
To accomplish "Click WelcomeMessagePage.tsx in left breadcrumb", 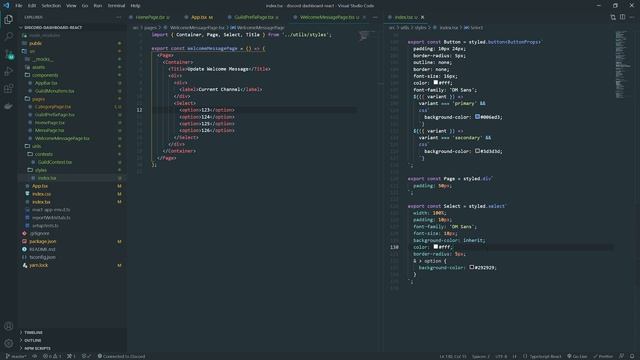I will click(197, 28).
